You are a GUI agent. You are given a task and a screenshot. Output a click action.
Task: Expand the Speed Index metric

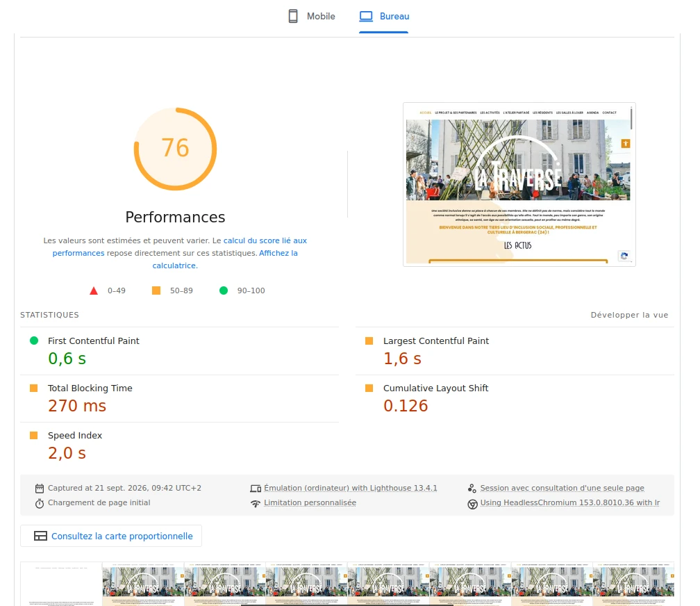pos(179,445)
